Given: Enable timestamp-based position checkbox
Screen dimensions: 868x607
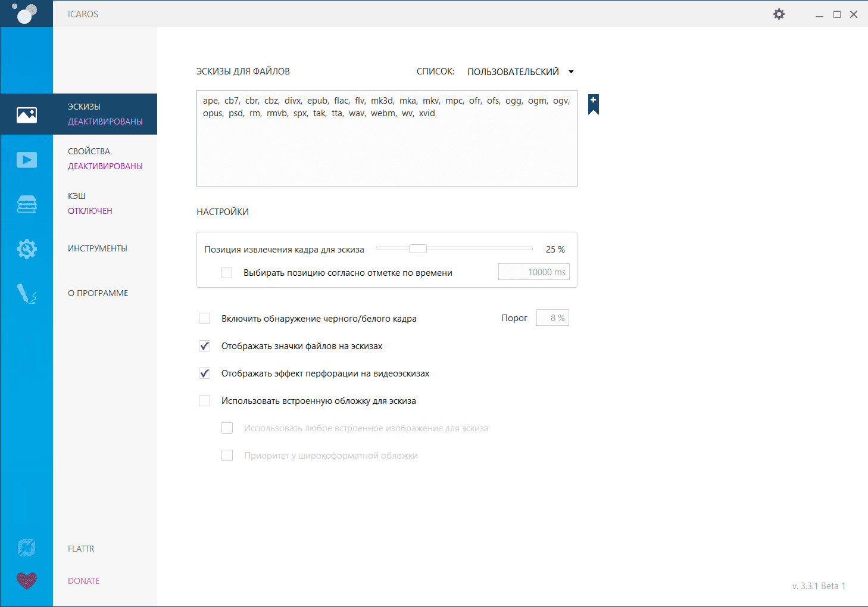Looking at the screenshot, I should (x=227, y=272).
